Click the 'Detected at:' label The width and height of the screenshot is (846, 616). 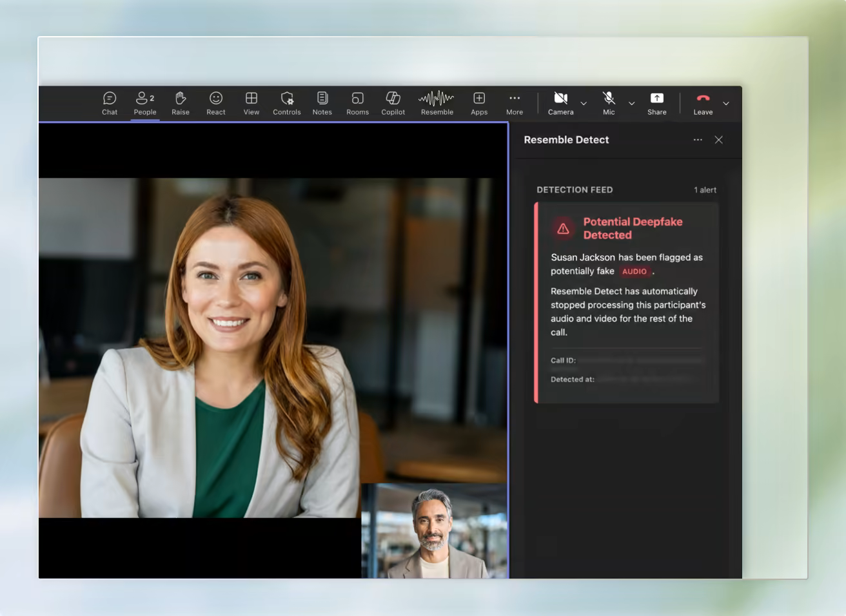(573, 380)
